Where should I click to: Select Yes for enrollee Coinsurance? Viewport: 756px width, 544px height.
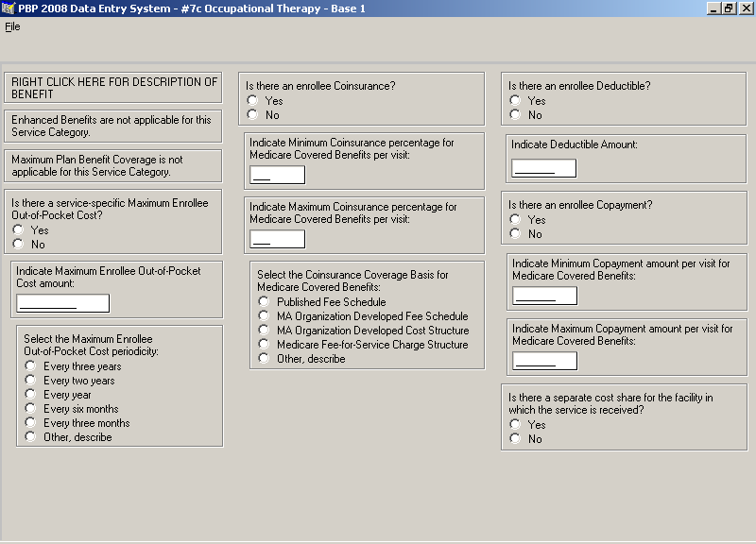[x=252, y=100]
